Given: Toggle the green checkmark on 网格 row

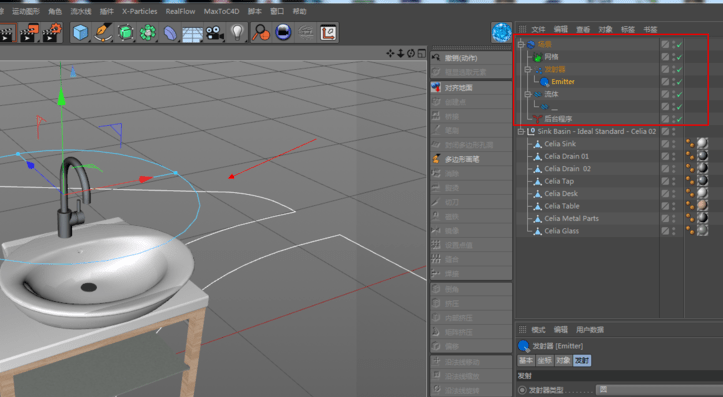Looking at the screenshot, I should click(680, 57).
